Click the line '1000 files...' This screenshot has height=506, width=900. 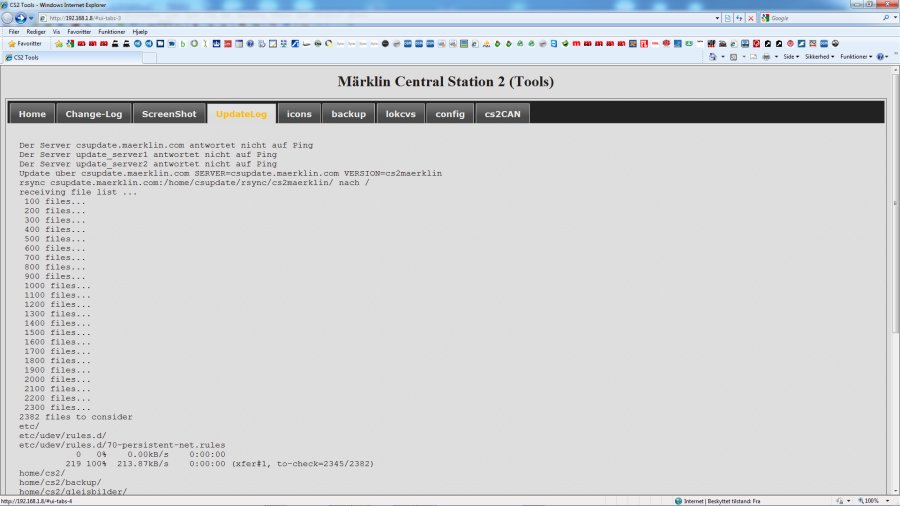[x=57, y=286]
